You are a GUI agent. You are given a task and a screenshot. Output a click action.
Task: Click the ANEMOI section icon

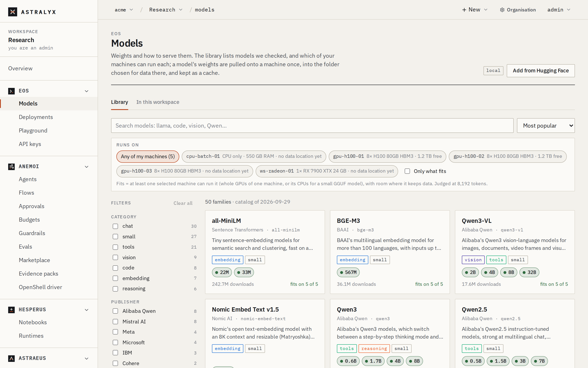(11, 167)
